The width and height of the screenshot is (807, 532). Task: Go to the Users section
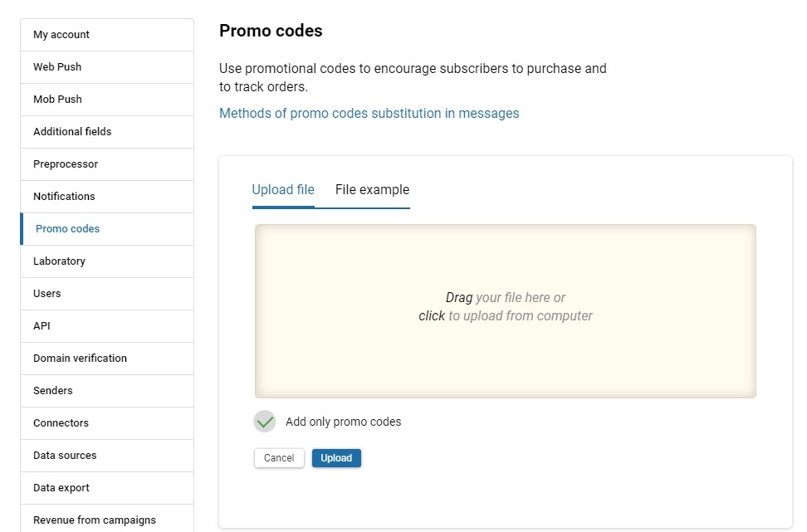coord(47,294)
